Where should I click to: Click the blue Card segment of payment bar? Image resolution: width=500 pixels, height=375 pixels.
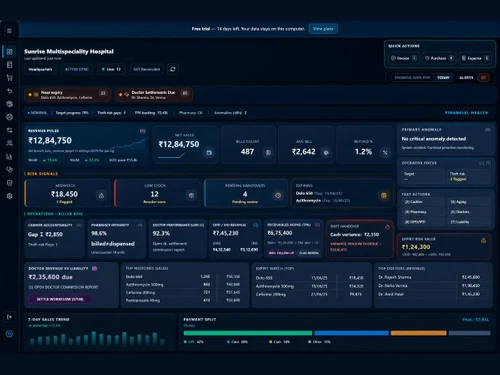coord(351,333)
